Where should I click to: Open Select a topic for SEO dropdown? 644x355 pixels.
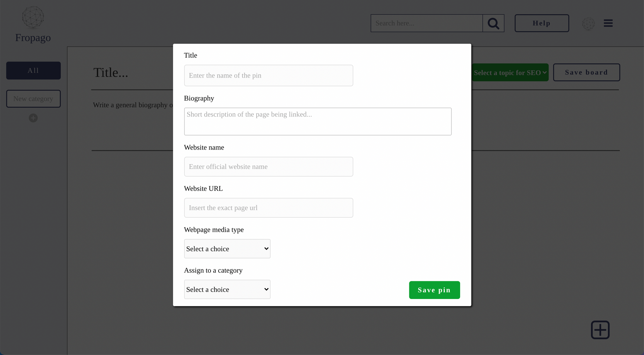(510, 72)
